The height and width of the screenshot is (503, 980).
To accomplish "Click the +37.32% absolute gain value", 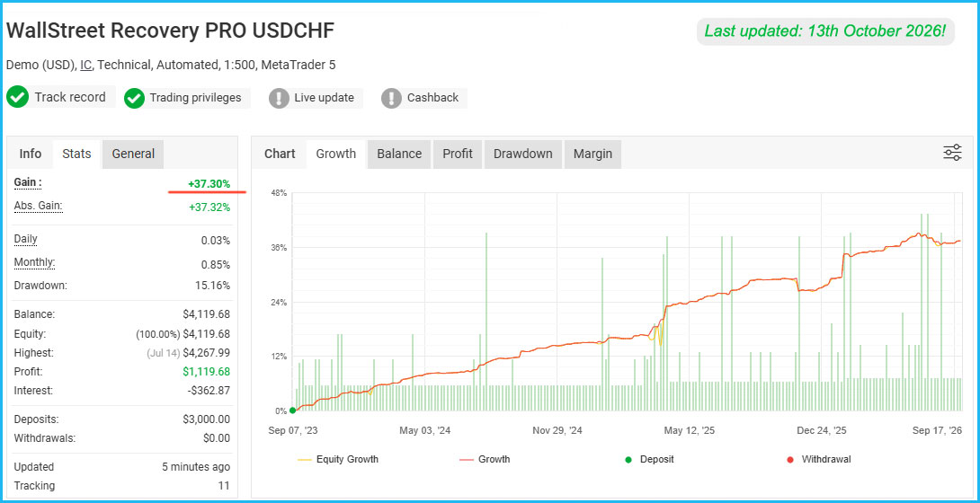I will click(209, 207).
